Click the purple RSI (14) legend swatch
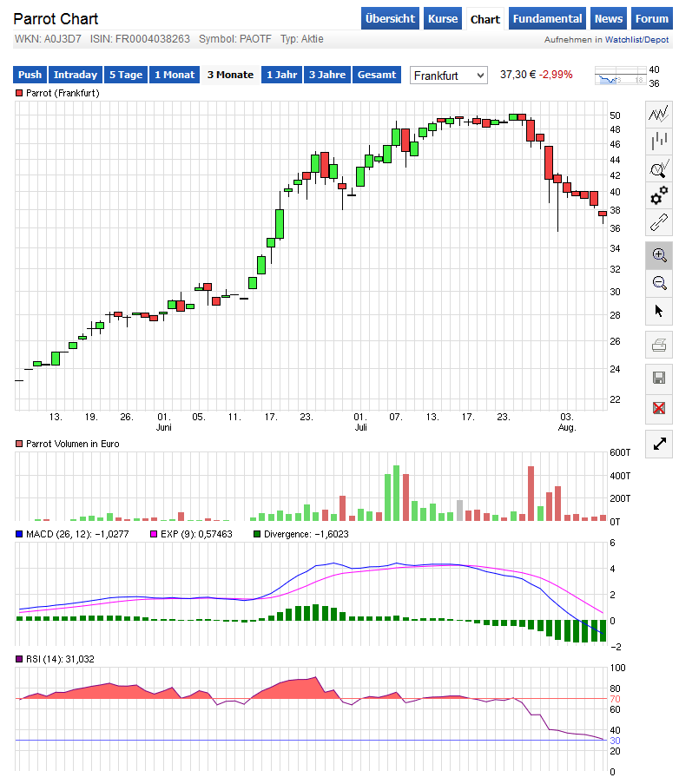 coord(19,659)
